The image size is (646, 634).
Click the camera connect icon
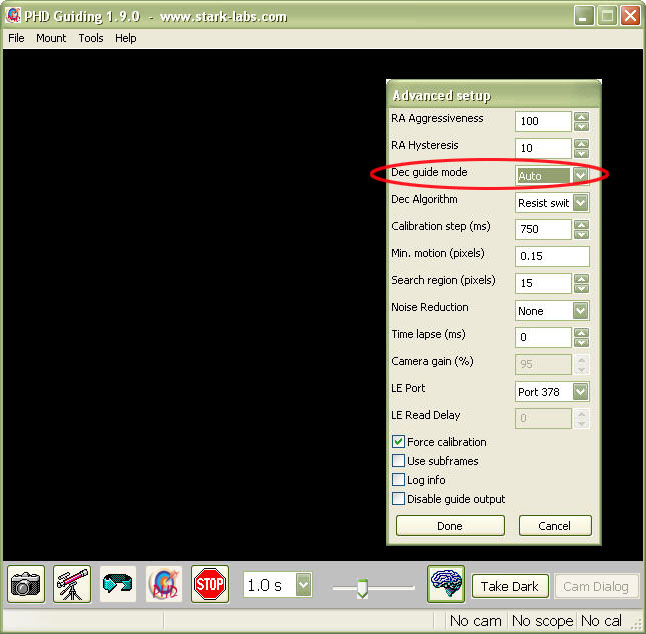26,584
